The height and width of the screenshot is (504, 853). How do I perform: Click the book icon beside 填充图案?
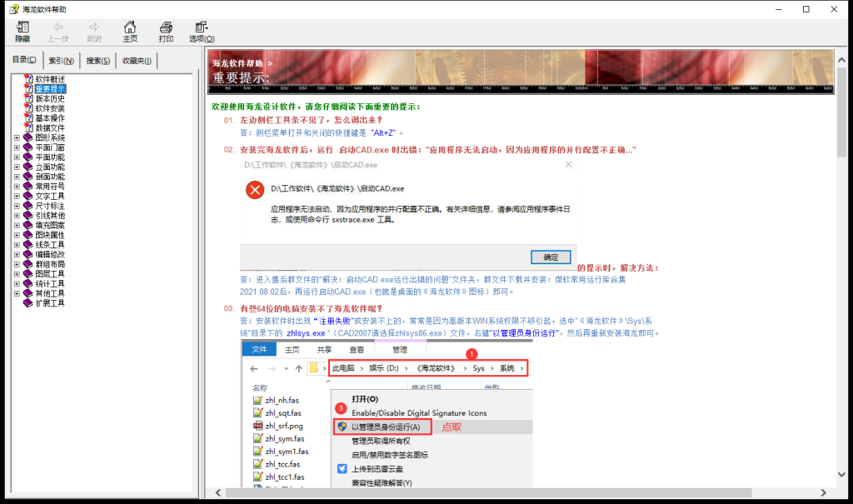tap(28, 225)
